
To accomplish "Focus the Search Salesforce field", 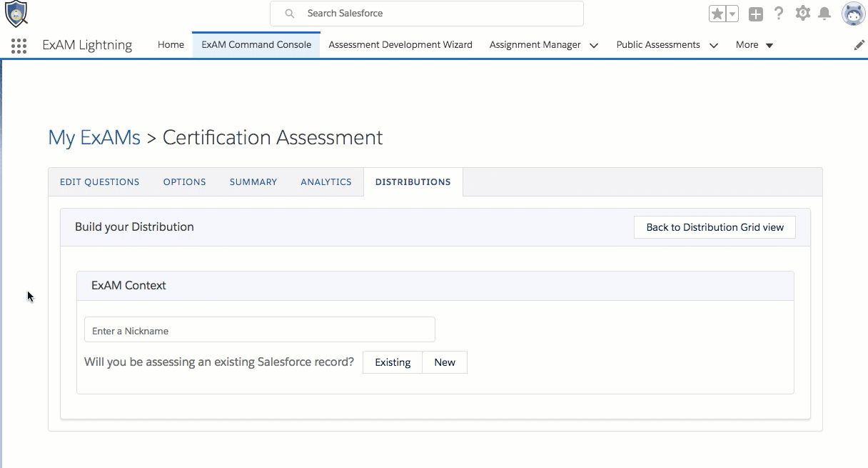I will [427, 14].
